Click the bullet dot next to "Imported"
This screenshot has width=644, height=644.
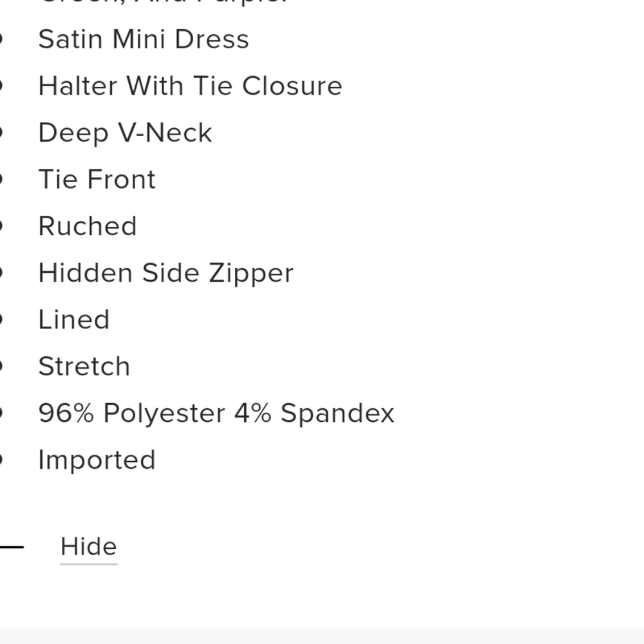(1, 460)
